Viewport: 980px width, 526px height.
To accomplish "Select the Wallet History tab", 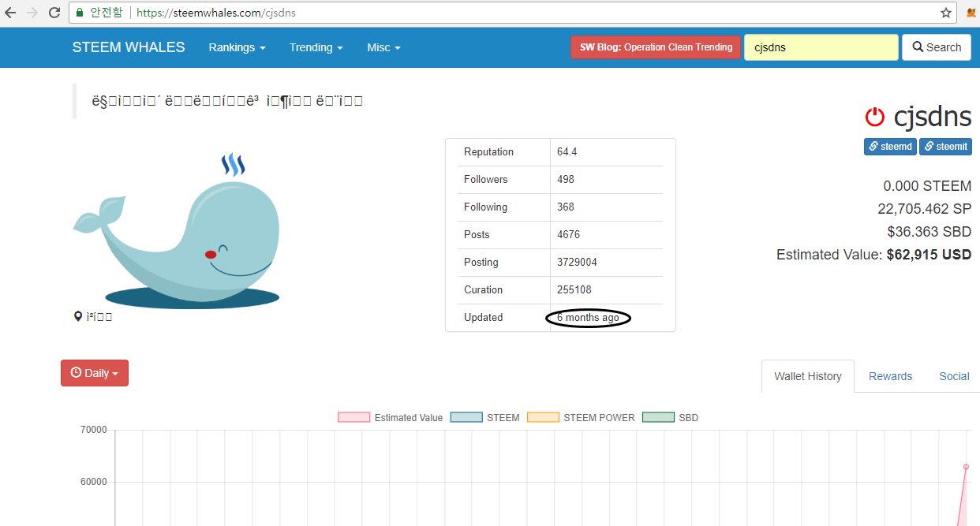I will tap(808, 376).
